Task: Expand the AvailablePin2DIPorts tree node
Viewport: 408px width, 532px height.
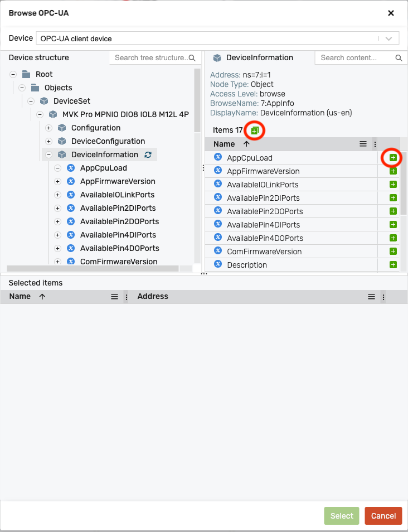Action: click(x=57, y=209)
